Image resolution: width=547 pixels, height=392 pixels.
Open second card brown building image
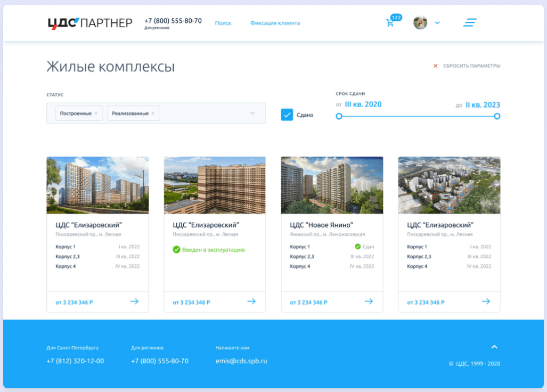pyautogui.click(x=215, y=185)
